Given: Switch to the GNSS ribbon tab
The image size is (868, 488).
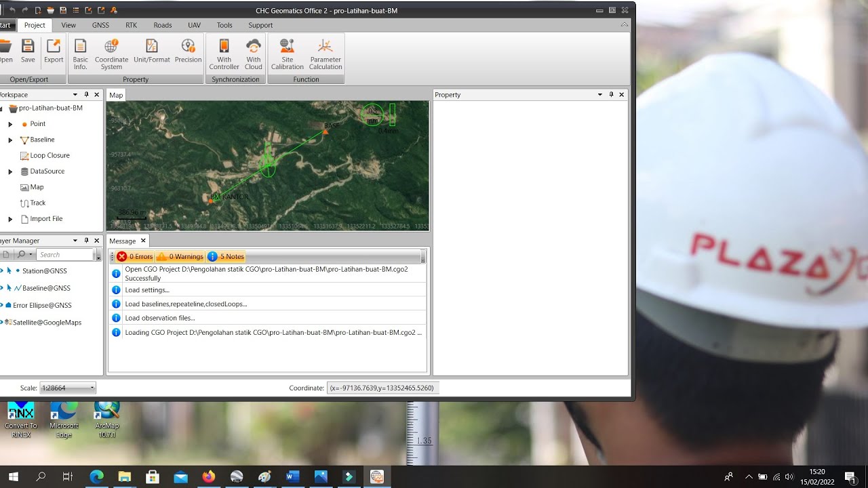Looking at the screenshot, I should pyautogui.click(x=100, y=25).
